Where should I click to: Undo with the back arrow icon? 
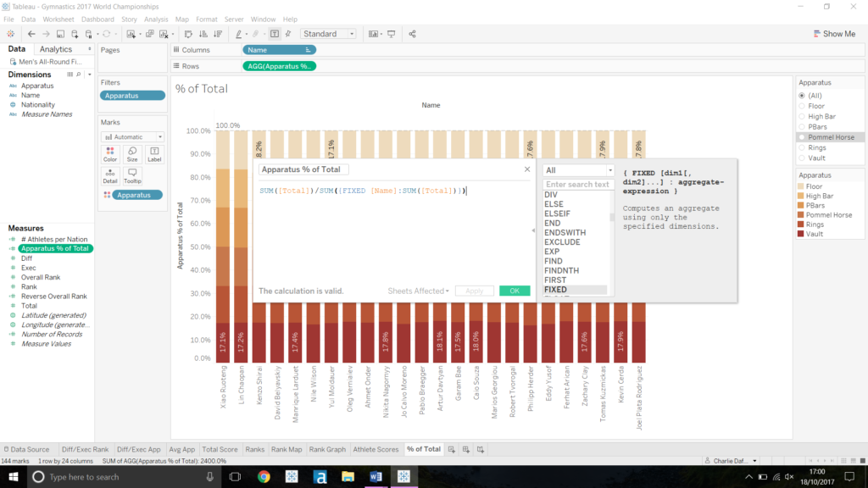[31, 34]
